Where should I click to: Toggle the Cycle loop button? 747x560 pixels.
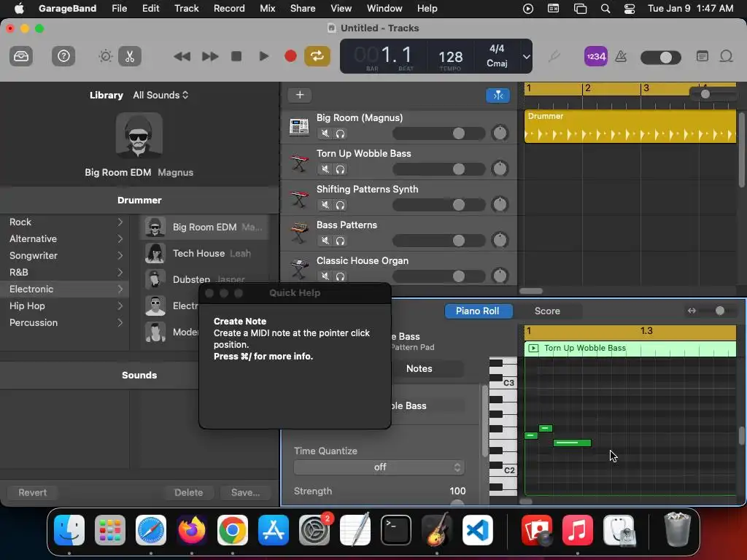[317, 57]
